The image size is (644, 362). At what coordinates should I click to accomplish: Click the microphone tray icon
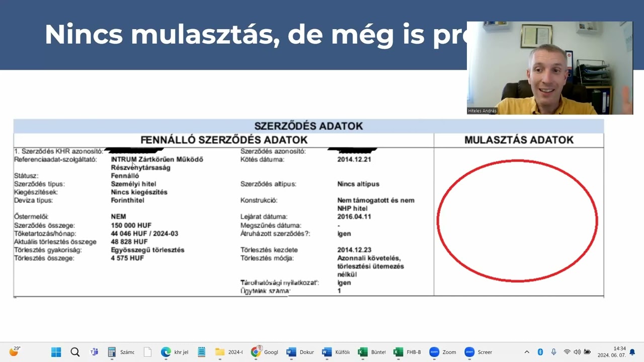pos(553,352)
